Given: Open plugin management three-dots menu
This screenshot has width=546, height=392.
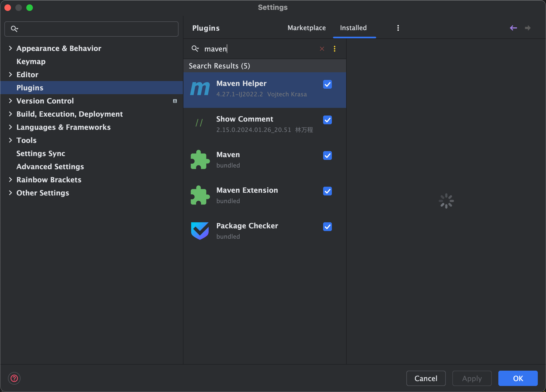Looking at the screenshot, I should click(x=398, y=28).
